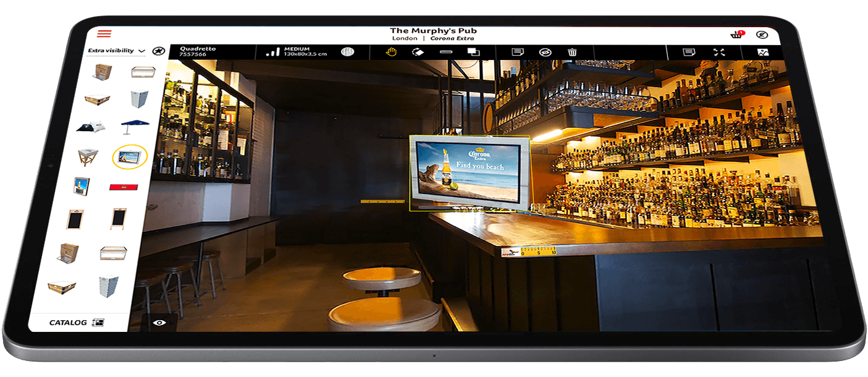Click the overlapping squares layer order icon

tap(473, 53)
